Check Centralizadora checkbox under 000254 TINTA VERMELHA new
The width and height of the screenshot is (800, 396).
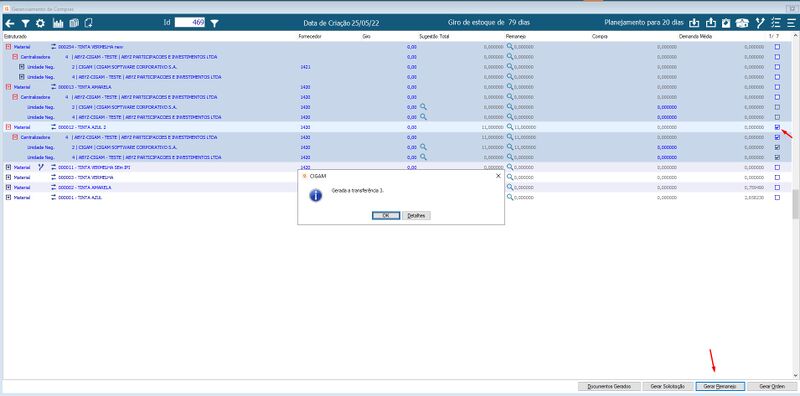777,57
